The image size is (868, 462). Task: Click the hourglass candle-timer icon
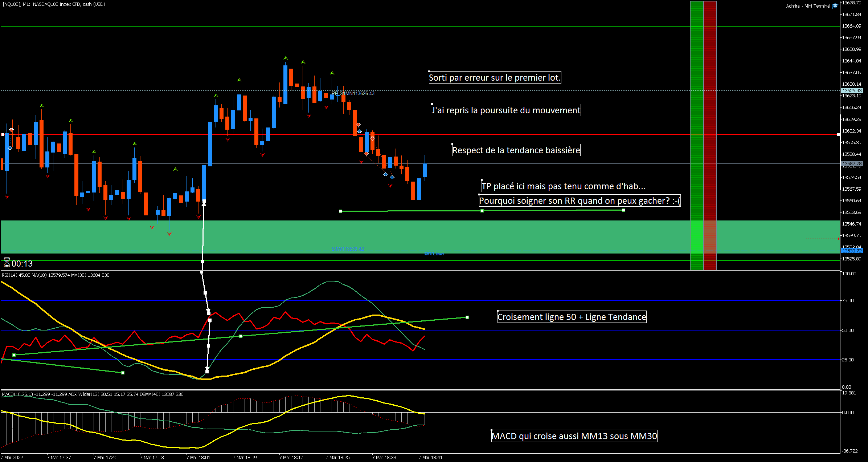coord(7,263)
